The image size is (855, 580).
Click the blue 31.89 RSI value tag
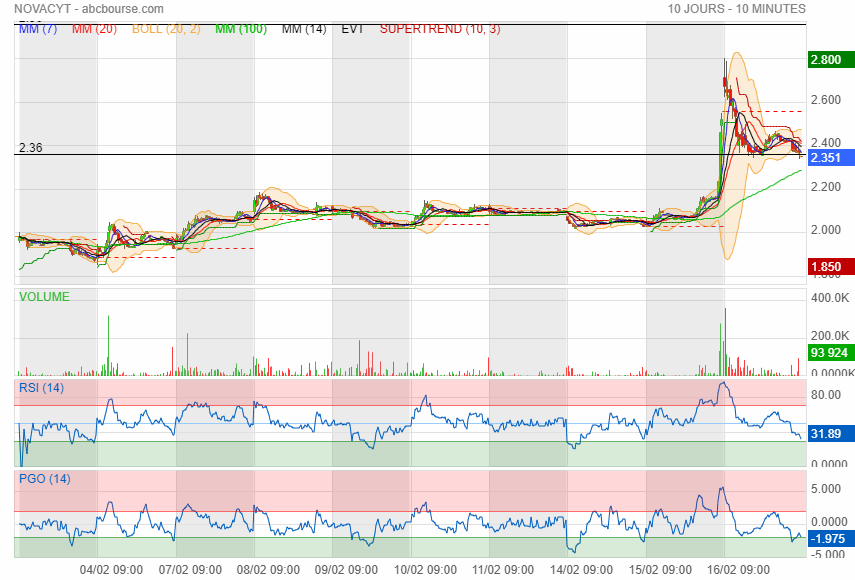click(x=831, y=434)
